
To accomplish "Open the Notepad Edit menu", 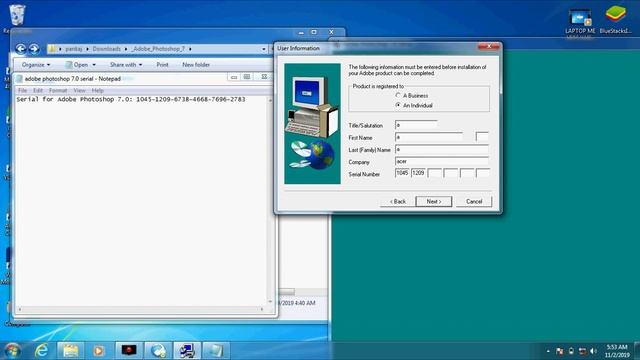I will pyautogui.click(x=38, y=91).
